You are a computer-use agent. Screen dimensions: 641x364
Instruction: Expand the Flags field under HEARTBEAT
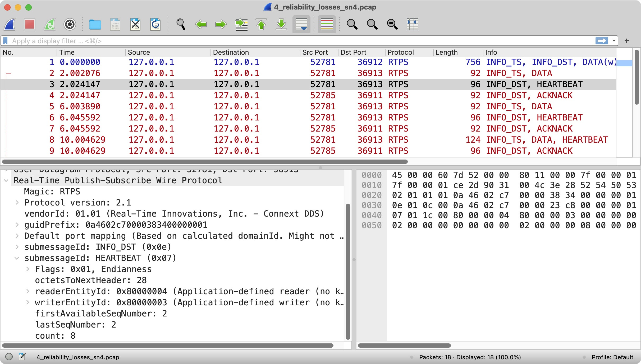28,269
